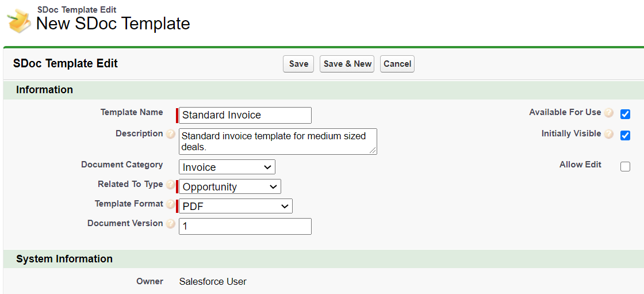Click the Initially Visible help icon
Screen dimensions: 644x294
[x=609, y=134]
